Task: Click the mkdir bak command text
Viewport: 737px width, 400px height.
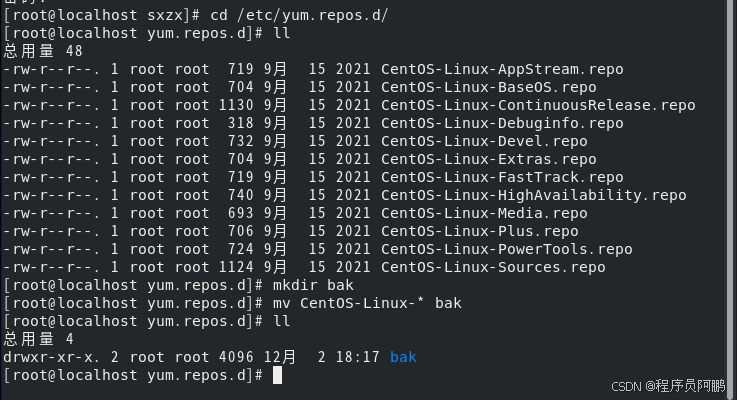Action: click(x=313, y=285)
